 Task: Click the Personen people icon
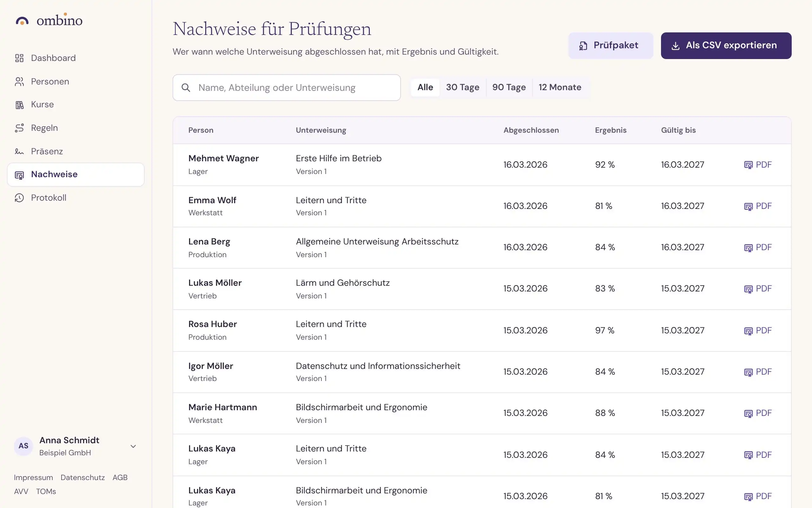[19, 82]
